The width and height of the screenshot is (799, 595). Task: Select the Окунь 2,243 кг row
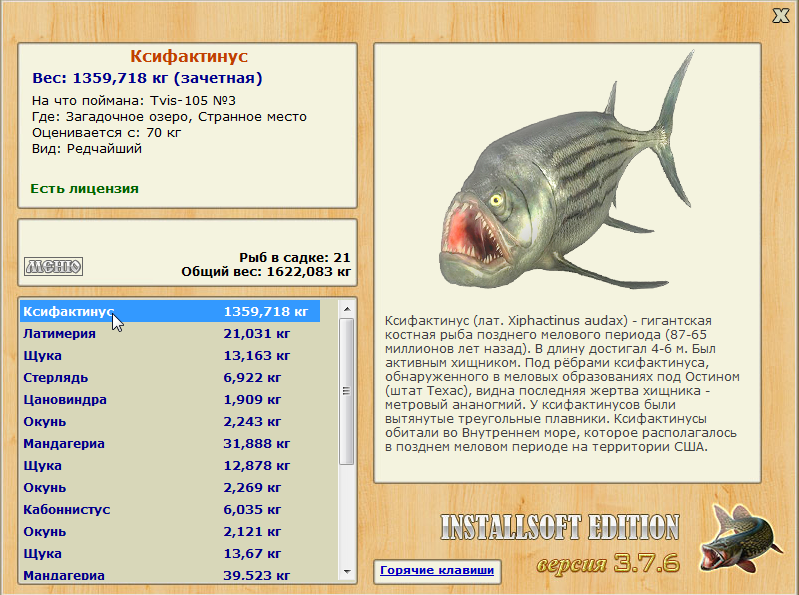click(170, 422)
